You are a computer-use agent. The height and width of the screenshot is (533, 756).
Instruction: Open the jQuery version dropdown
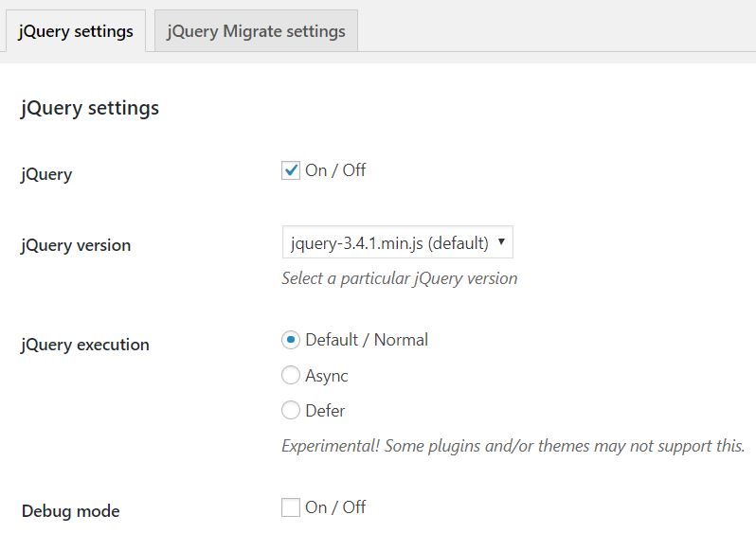pyautogui.click(x=397, y=242)
